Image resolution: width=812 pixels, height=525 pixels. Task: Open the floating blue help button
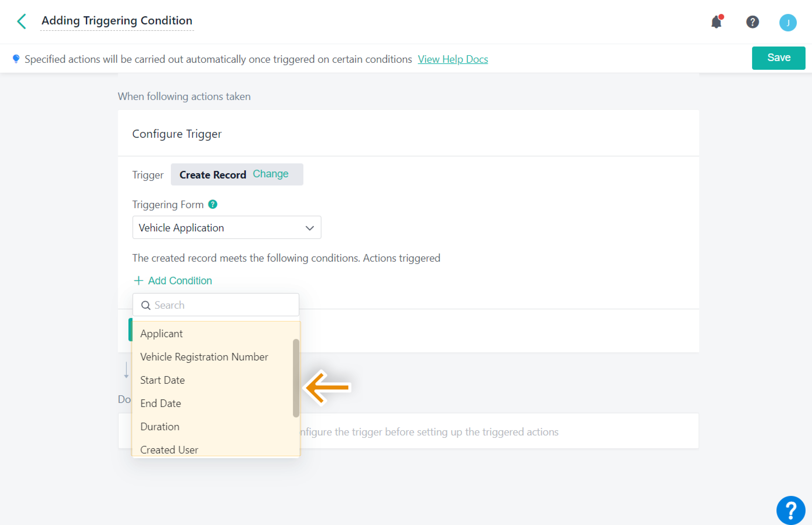coord(791,510)
